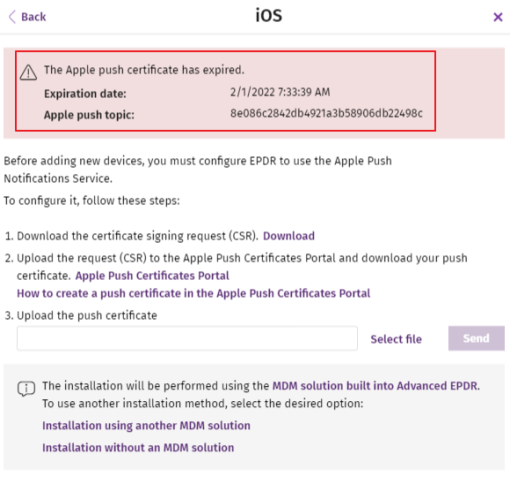
Task: Click the push certificate file path field
Action: pyautogui.click(x=187, y=338)
